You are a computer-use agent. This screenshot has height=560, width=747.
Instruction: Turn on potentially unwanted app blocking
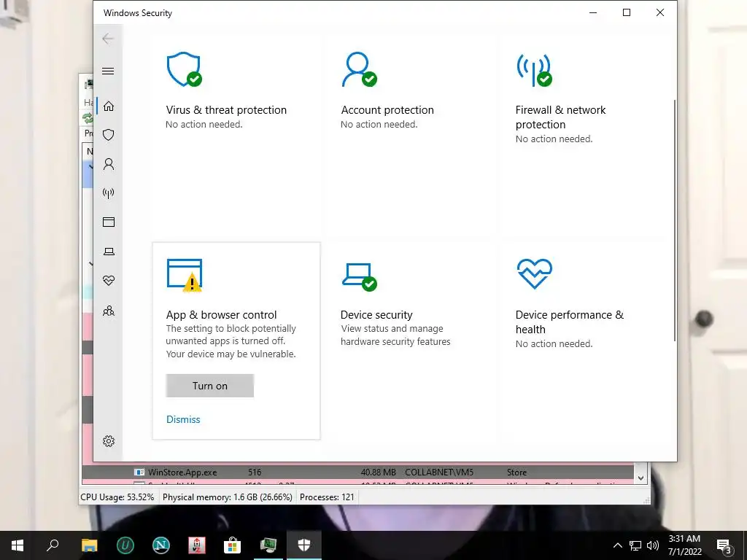pos(209,386)
